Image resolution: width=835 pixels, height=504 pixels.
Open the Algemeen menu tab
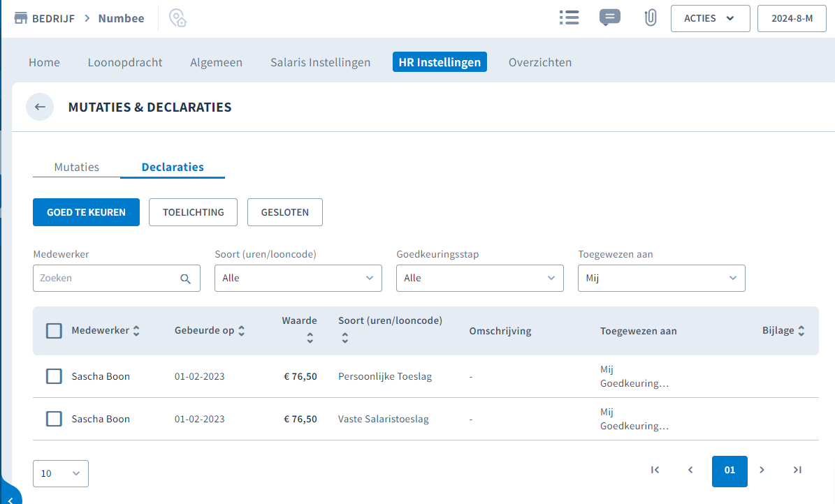tap(216, 62)
